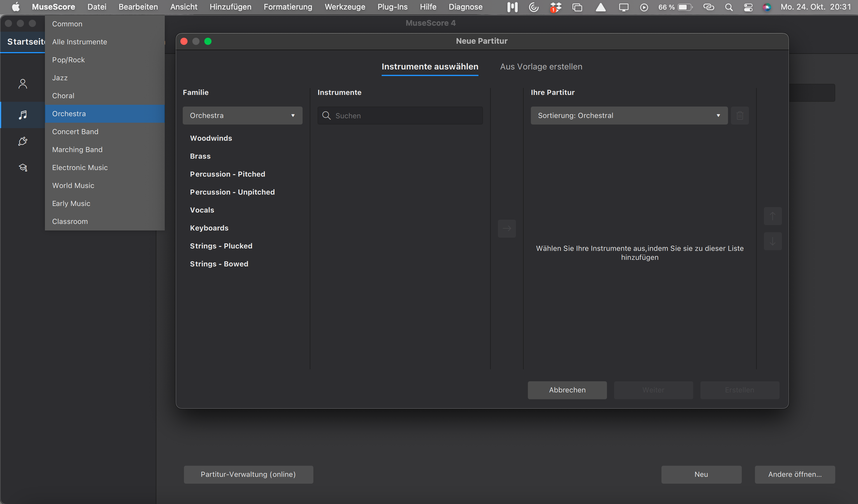This screenshot has height=504, width=858.
Task: Click Partitur-Verwaltung (online) button
Action: pos(248,474)
